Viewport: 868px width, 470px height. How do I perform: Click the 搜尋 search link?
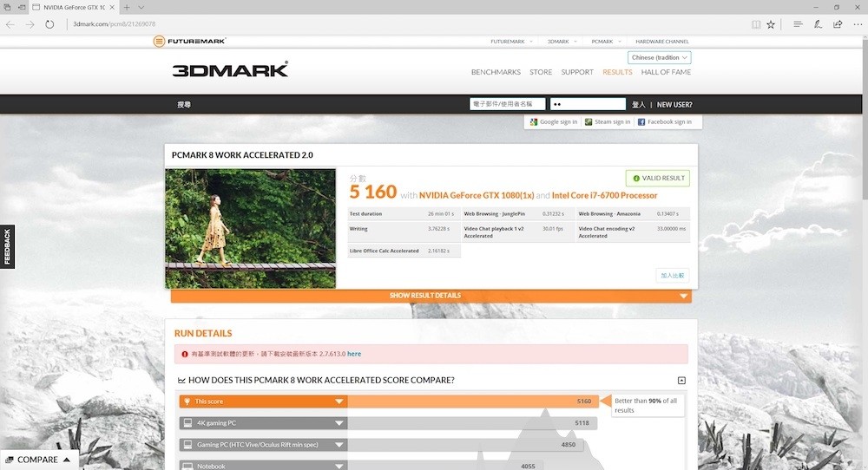[184, 105]
